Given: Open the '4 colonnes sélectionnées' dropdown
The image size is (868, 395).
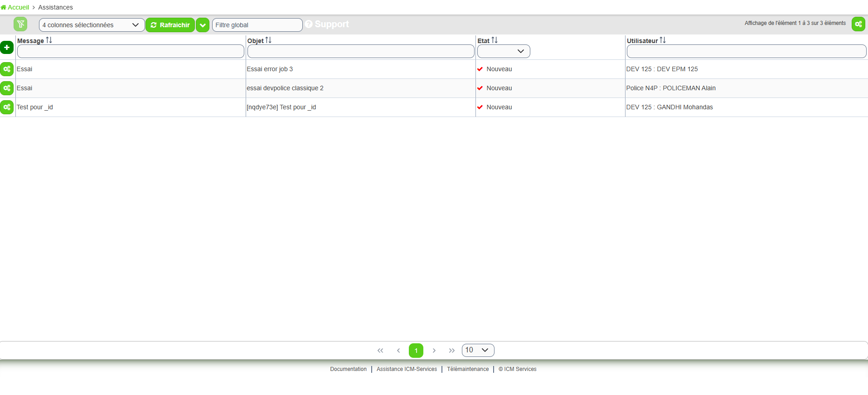Looking at the screenshot, I should [92, 25].
